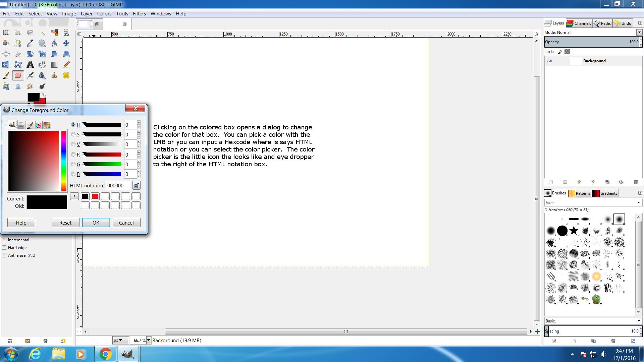Hide the Background layer with eye icon
Image resolution: width=644 pixels, height=362 pixels.
click(x=549, y=61)
